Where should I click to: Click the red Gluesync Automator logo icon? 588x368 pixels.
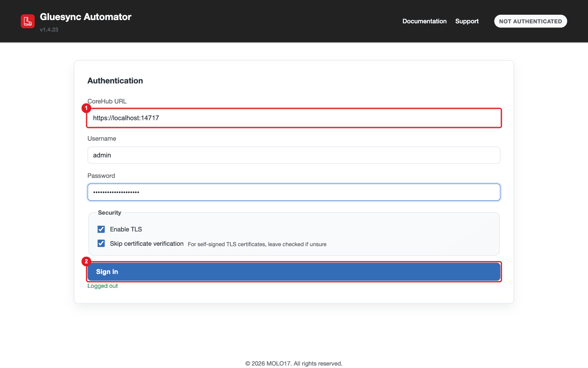pyautogui.click(x=28, y=21)
